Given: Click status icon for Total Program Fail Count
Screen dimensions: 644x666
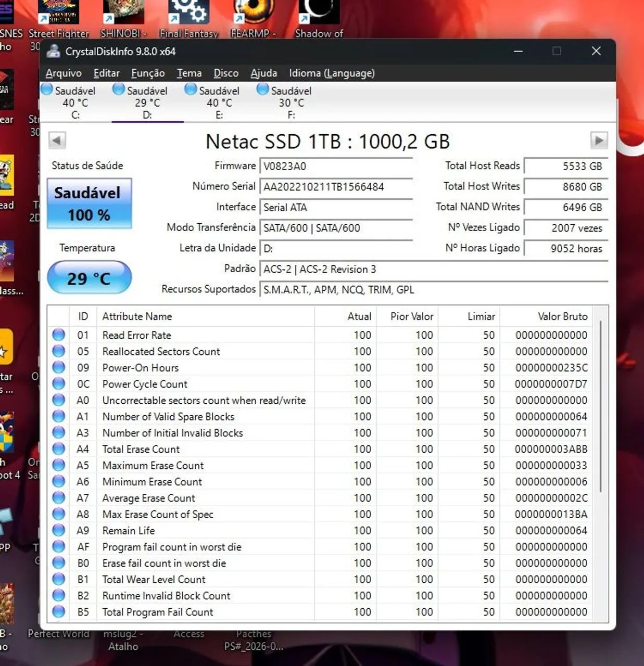Looking at the screenshot, I should (58, 611).
